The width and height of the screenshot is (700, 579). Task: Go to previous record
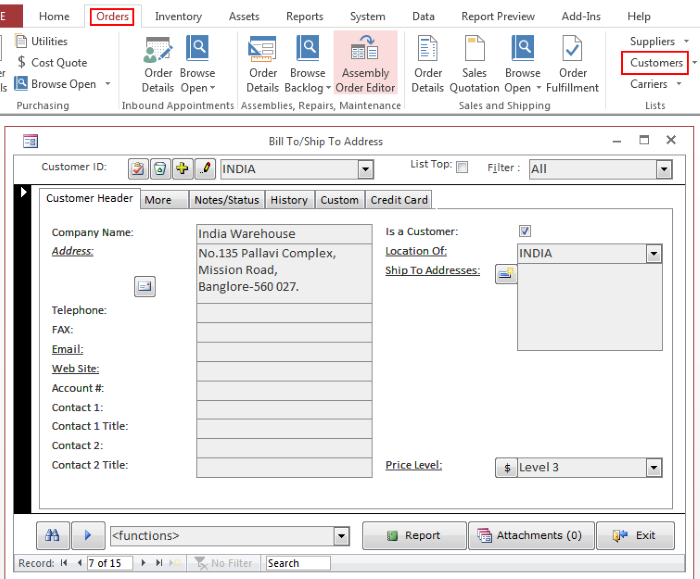coord(79,563)
